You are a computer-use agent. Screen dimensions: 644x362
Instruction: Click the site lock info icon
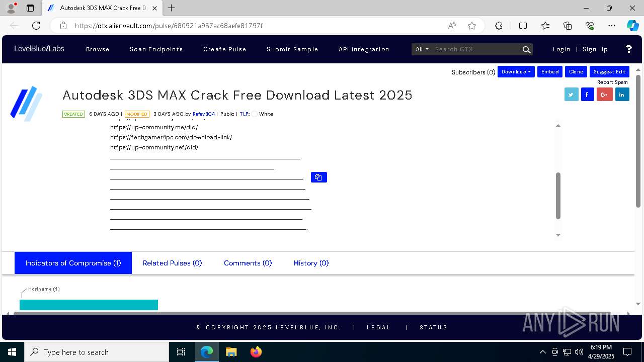click(63, 26)
